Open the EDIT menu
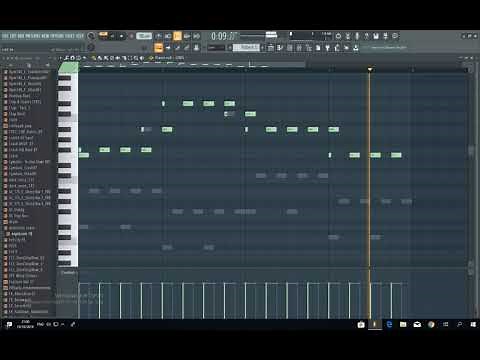The image size is (480, 360). 13,36
